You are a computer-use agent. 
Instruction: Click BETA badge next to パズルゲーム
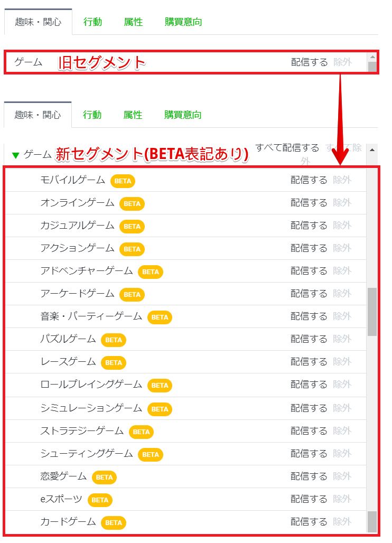(114, 340)
